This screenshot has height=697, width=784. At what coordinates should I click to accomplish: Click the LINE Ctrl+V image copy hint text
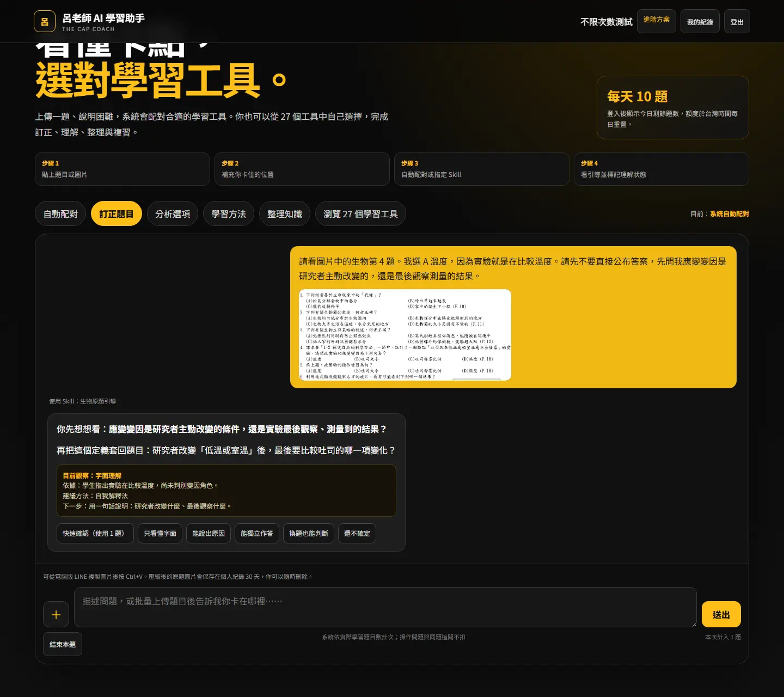click(x=177, y=577)
